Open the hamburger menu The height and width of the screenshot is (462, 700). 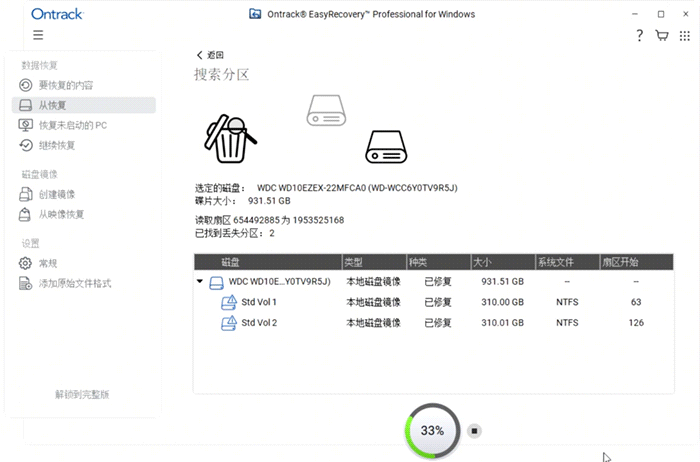(38, 35)
